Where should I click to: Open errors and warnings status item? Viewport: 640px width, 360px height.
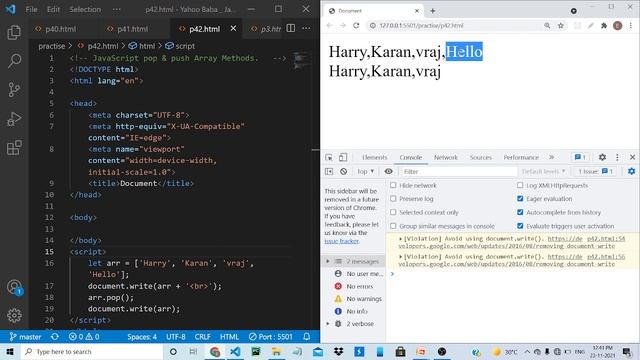click(x=84, y=337)
